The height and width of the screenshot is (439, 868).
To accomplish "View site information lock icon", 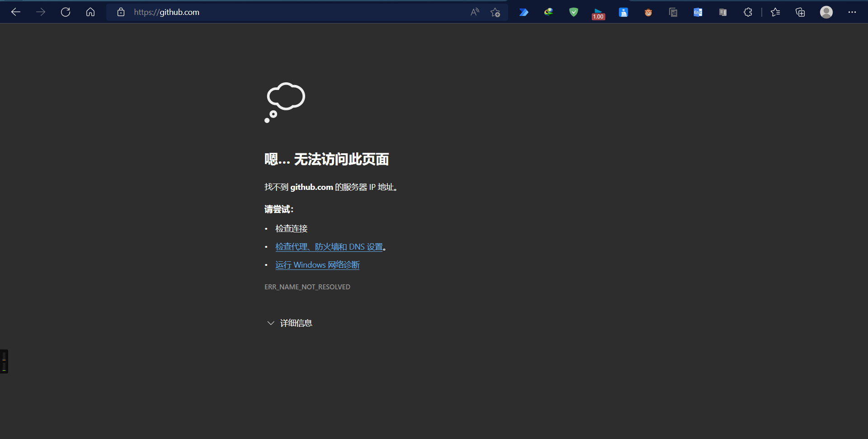I will 121,12.
